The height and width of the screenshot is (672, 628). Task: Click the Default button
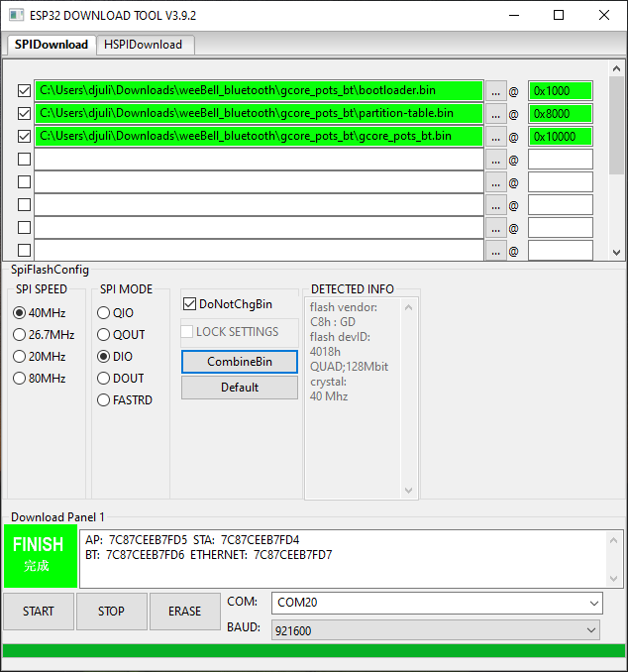click(240, 388)
